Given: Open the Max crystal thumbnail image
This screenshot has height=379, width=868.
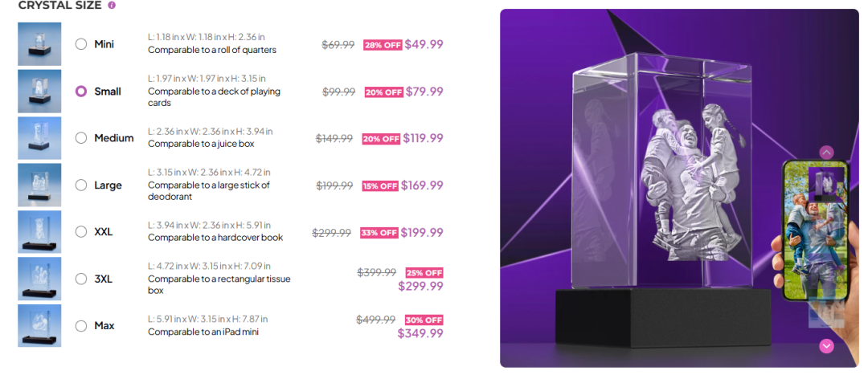Looking at the screenshot, I should (x=39, y=325).
